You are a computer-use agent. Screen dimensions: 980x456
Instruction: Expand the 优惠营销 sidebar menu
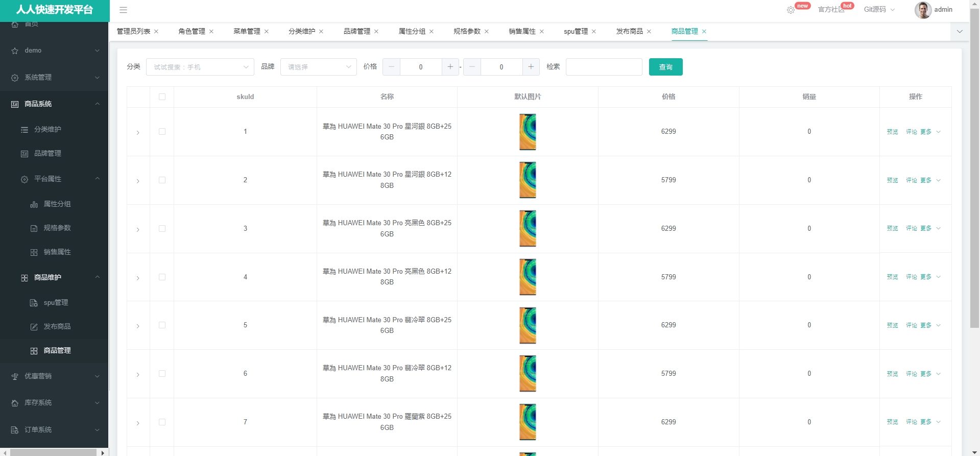click(x=54, y=376)
